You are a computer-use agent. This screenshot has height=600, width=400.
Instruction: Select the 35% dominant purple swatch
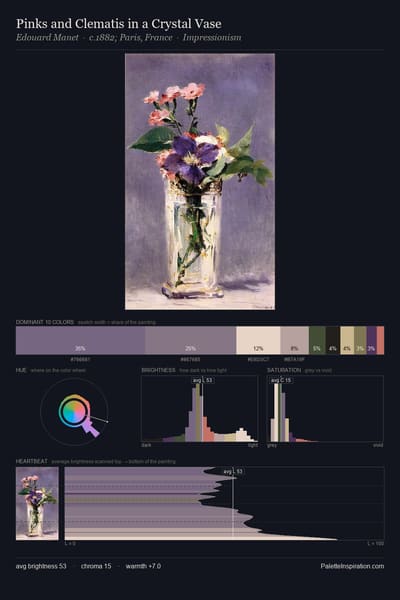(80, 340)
